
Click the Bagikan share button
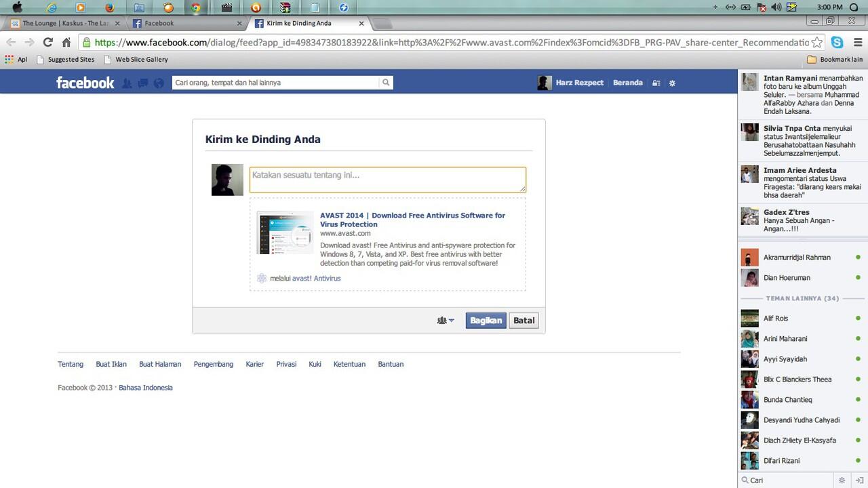(486, 321)
